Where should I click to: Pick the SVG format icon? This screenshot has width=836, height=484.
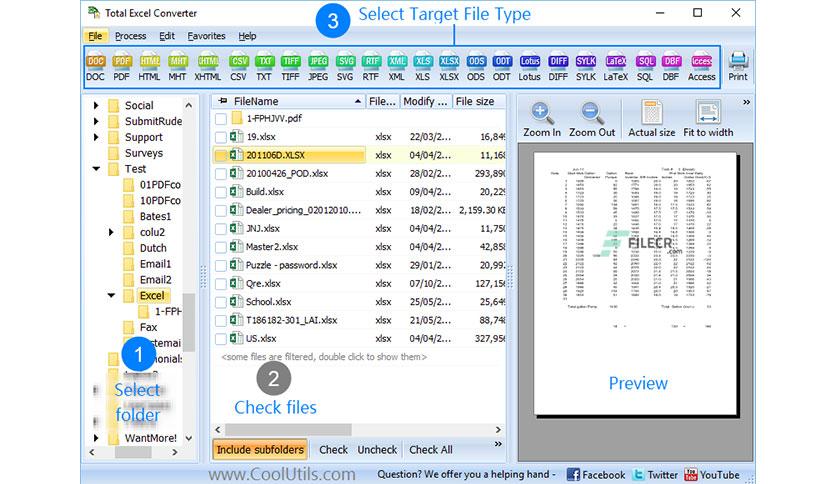coord(345,68)
